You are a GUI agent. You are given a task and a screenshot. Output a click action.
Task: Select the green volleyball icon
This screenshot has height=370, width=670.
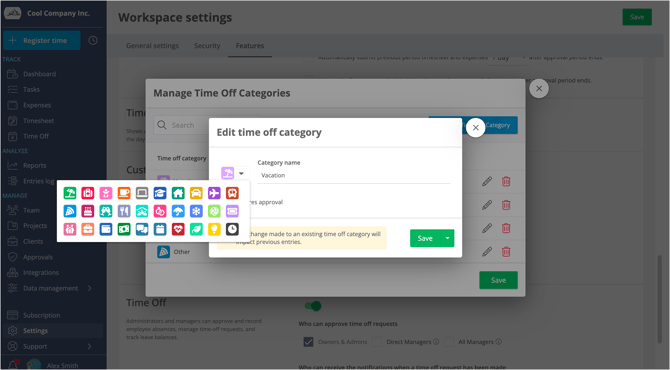[x=214, y=211]
